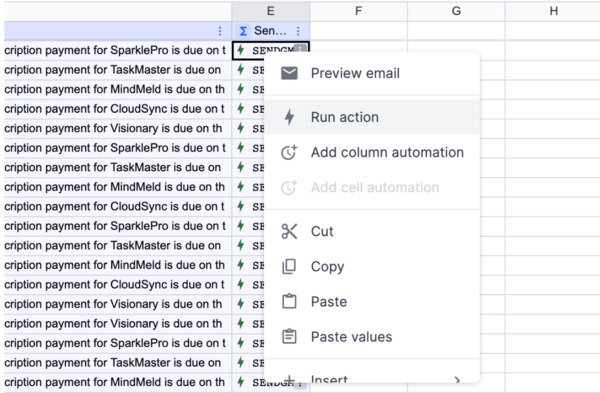This screenshot has height=393, width=600.
Task: Select the Sen... column header label
Action: [270, 31]
